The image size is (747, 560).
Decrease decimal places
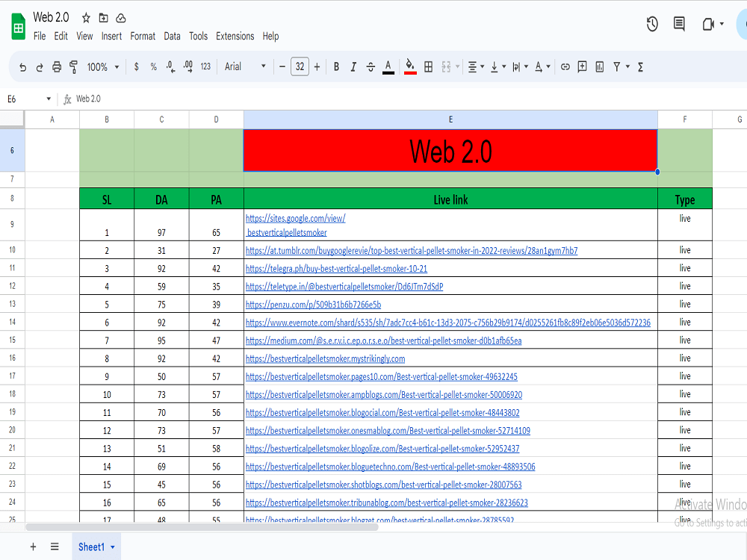[x=170, y=67]
